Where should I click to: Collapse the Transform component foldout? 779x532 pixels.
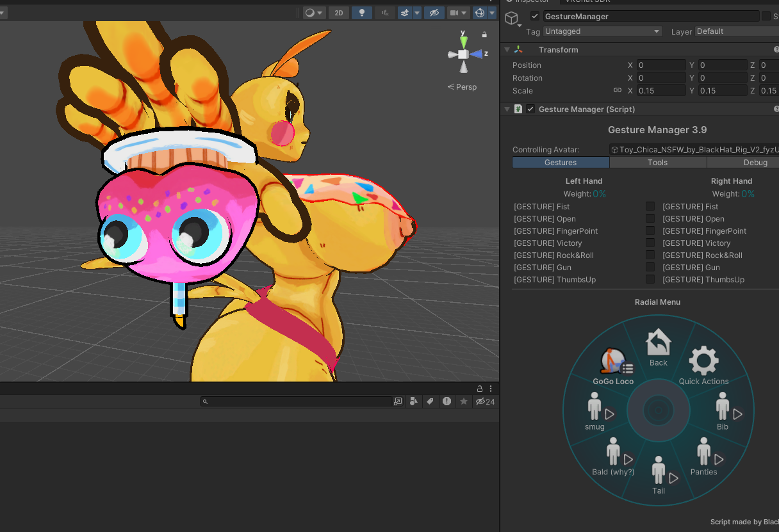point(507,49)
